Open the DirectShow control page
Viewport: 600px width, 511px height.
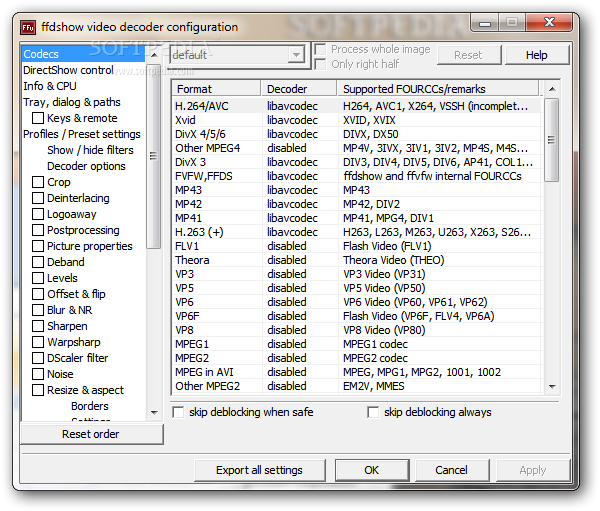(x=68, y=70)
